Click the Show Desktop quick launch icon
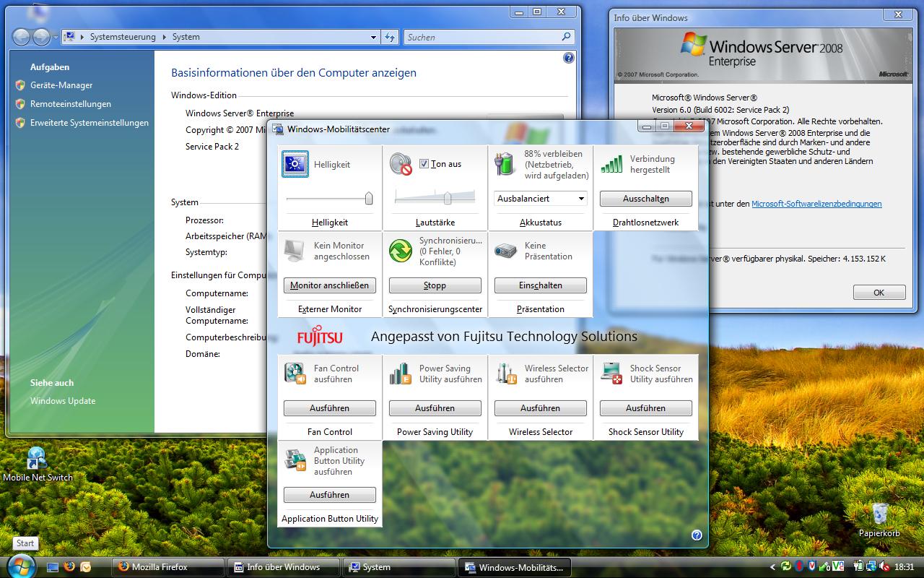 53,567
